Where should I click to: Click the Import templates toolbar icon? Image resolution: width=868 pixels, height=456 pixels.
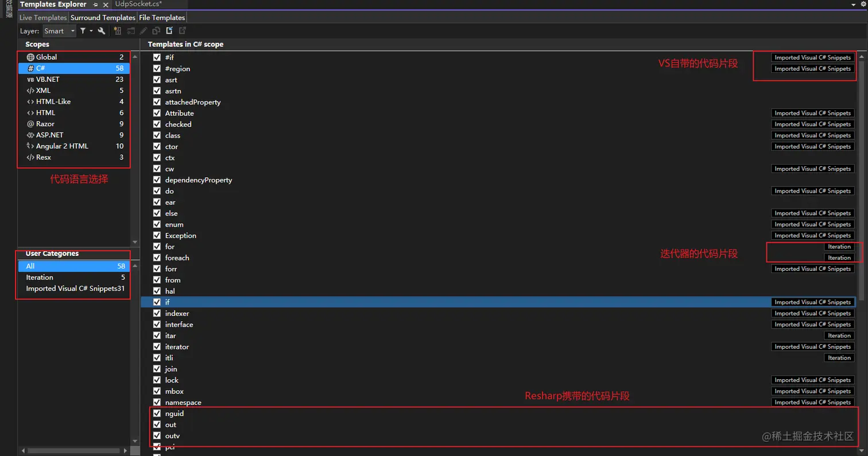point(169,31)
